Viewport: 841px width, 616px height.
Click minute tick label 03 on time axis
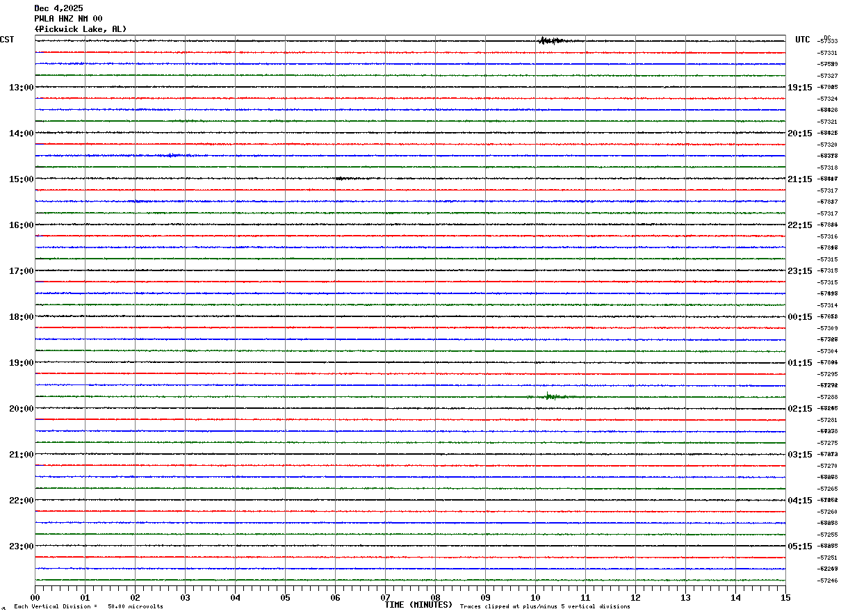185,597
